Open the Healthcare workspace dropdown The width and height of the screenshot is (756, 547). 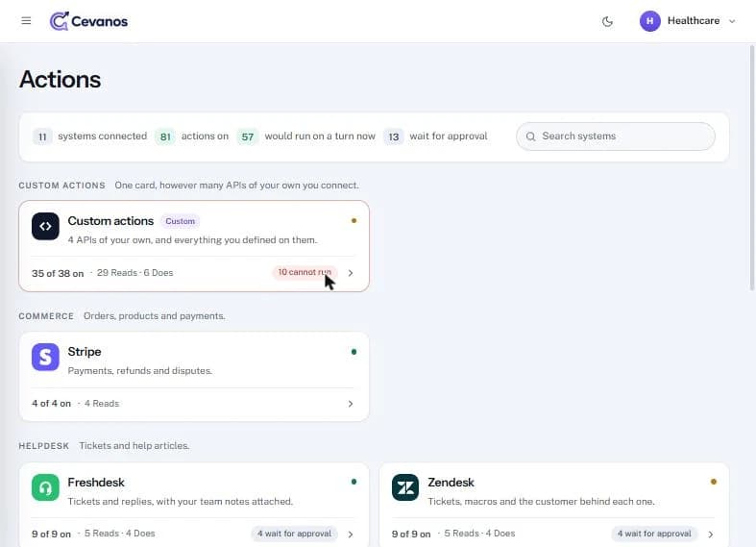coord(688,21)
